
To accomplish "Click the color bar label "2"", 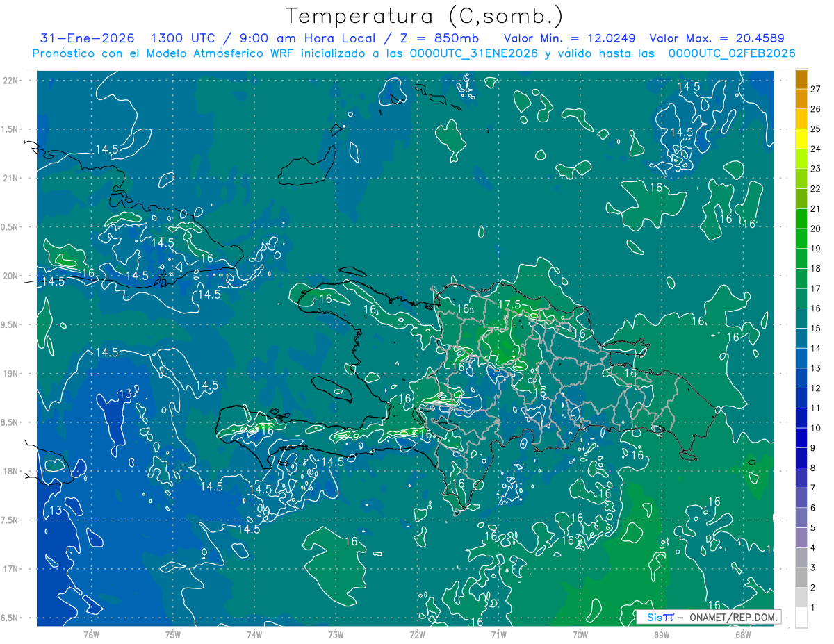I will [813, 588].
